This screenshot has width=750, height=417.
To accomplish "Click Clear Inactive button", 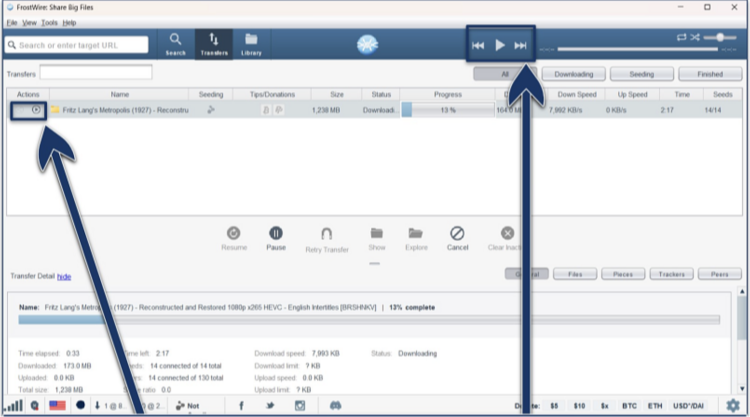I will (507, 238).
